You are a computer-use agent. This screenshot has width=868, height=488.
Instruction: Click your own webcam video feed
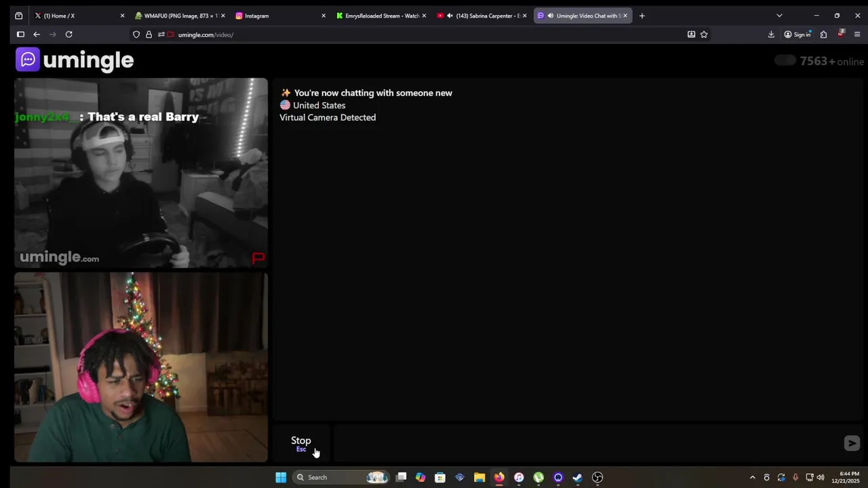[141, 367]
